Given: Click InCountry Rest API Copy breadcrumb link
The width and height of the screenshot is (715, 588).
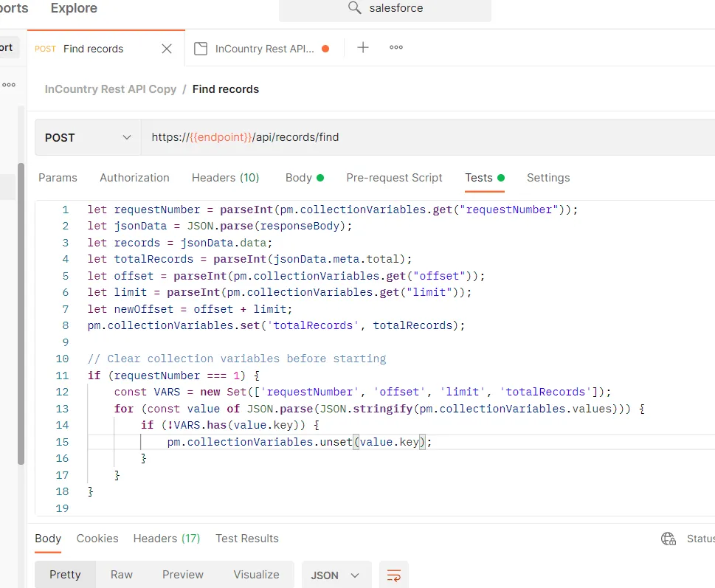Looking at the screenshot, I should (x=111, y=89).
